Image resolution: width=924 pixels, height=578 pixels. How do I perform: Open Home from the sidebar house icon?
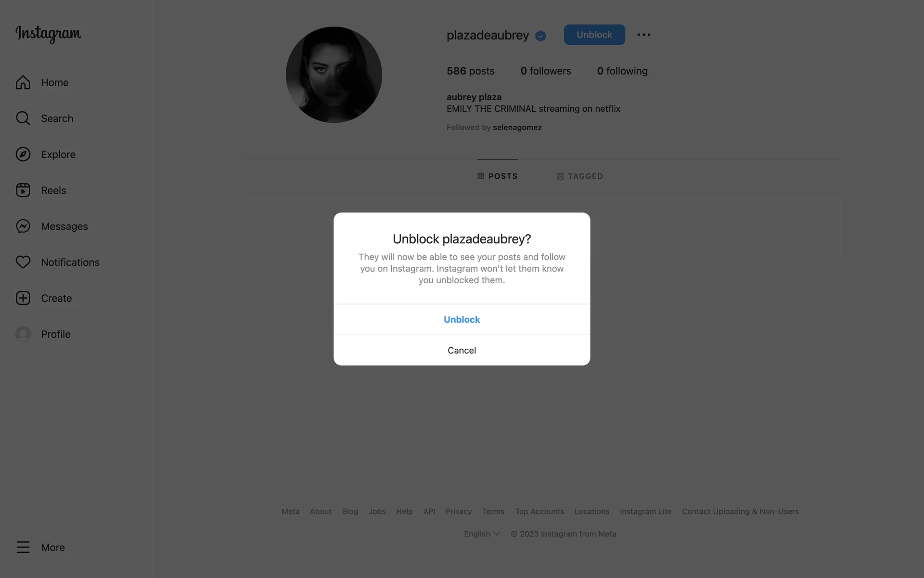pos(23,82)
